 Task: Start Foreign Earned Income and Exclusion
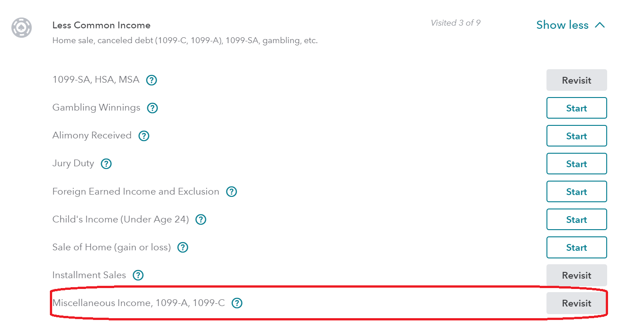pyautogui.click(x=577, y=192)
